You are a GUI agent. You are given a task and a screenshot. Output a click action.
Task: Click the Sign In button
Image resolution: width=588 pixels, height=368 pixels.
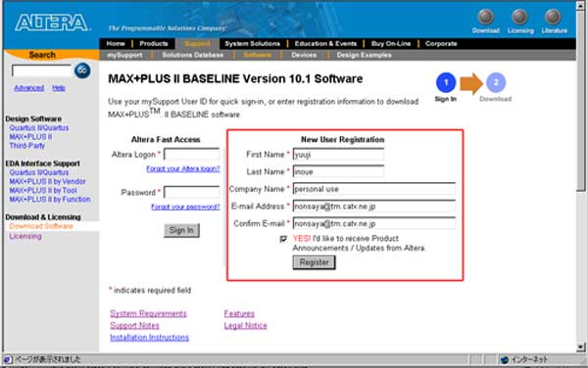[181, 230]
